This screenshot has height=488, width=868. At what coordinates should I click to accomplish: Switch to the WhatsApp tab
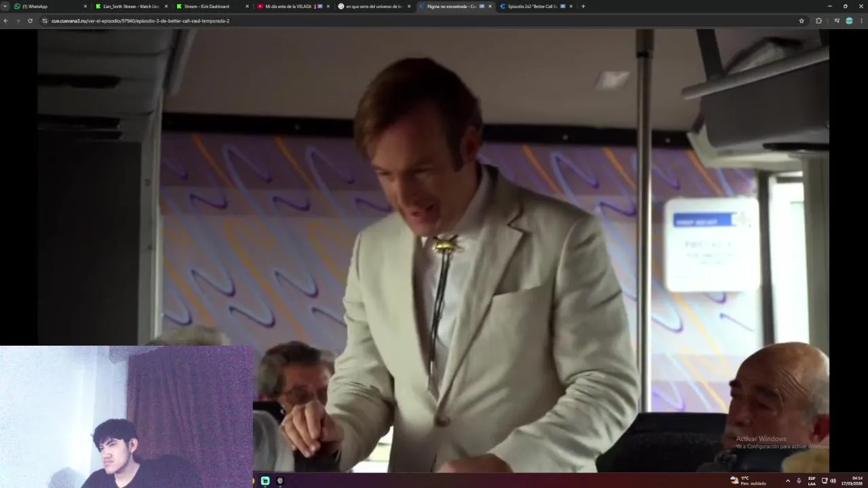coord(51,6)
